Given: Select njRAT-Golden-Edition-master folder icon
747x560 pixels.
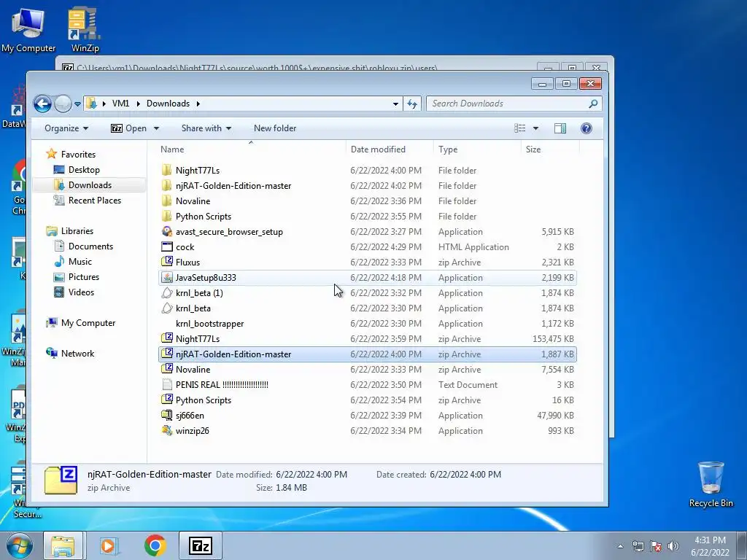Looking at the screenshot, I should [x=166, y=186].
